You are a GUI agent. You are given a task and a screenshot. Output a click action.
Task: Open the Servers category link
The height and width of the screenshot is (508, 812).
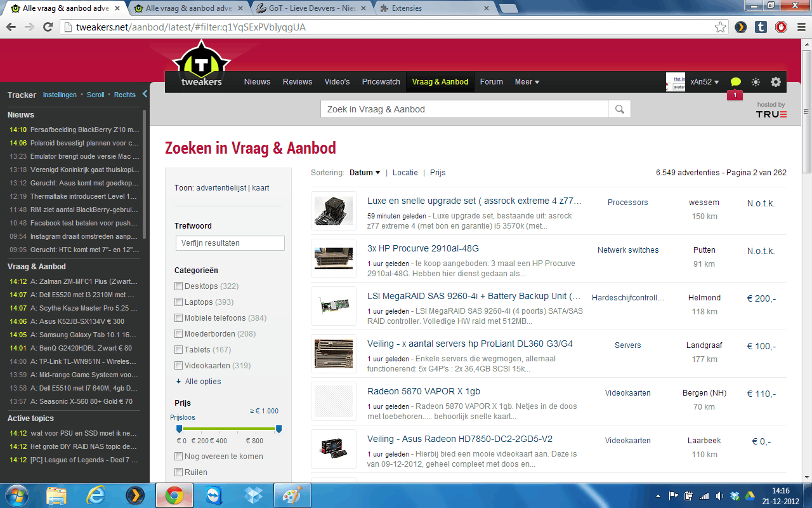coord(628,345)
